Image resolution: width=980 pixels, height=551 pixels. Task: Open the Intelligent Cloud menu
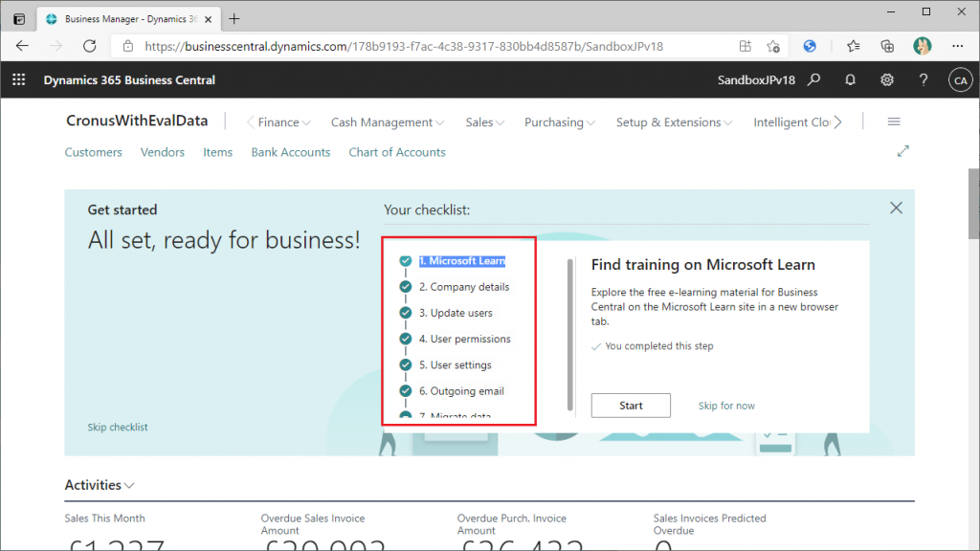point(791,122)
